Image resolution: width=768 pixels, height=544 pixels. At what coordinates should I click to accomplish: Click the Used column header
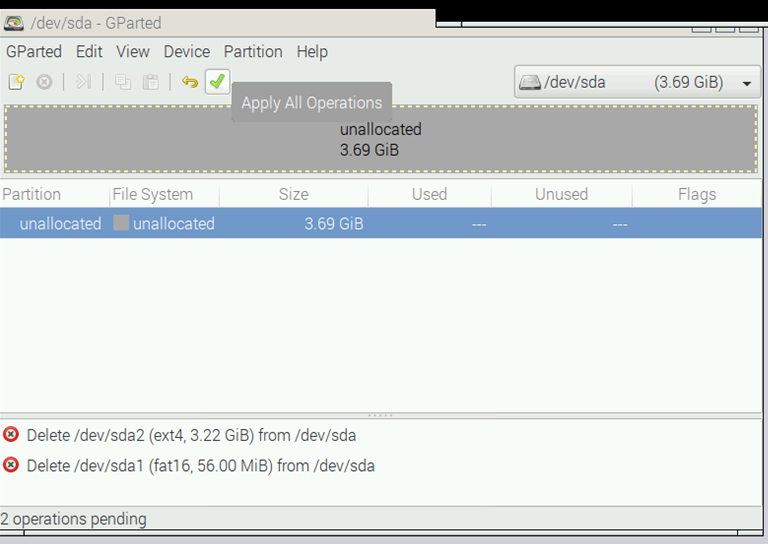pyautogui.click(x=430, y=194)
